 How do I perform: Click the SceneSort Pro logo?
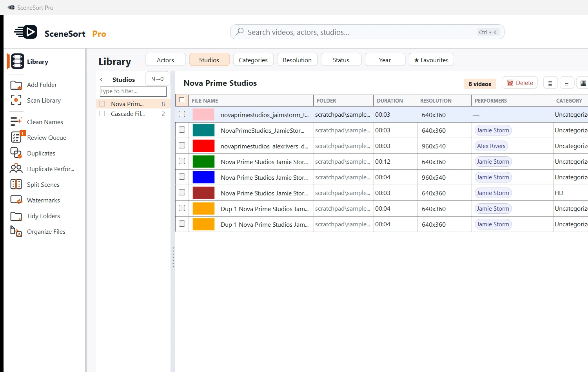pyautogui.click(x=25, y=32)
